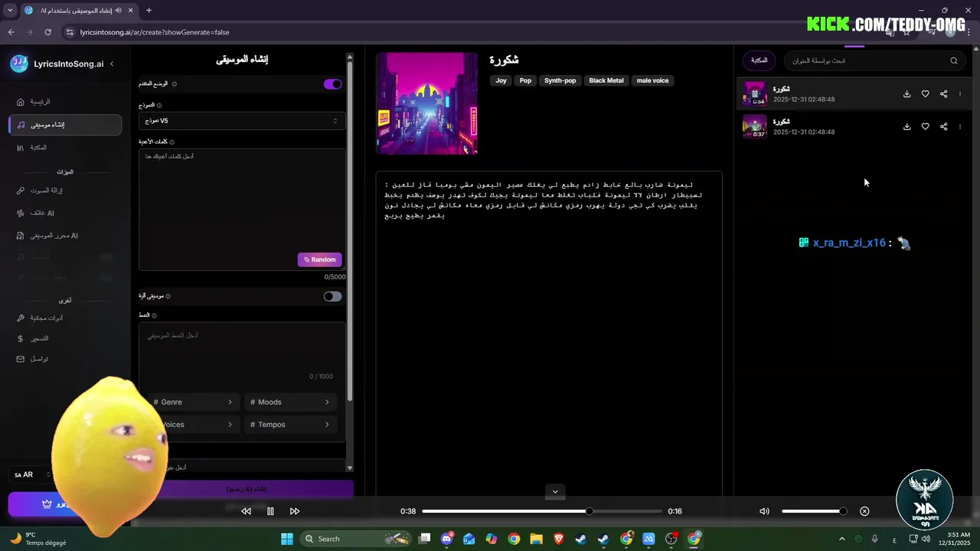Open File Explorer from the taskbar

536,539
